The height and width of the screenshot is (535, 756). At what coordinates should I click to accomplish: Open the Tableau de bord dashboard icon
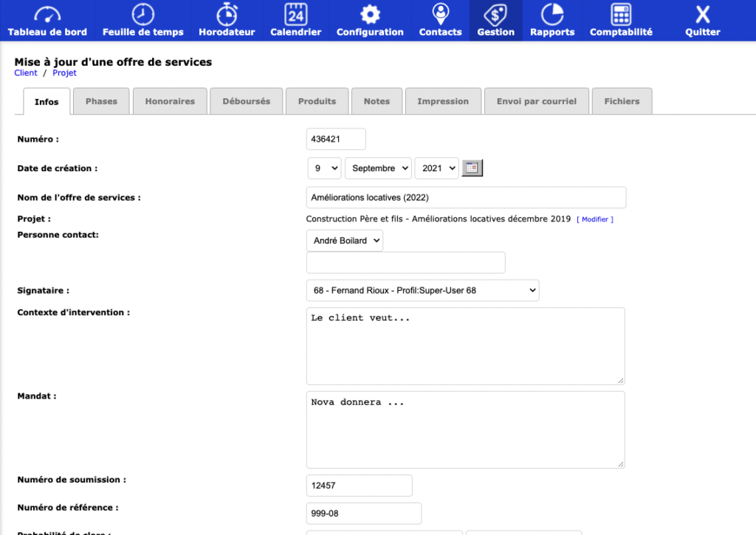tap(47, 15)
